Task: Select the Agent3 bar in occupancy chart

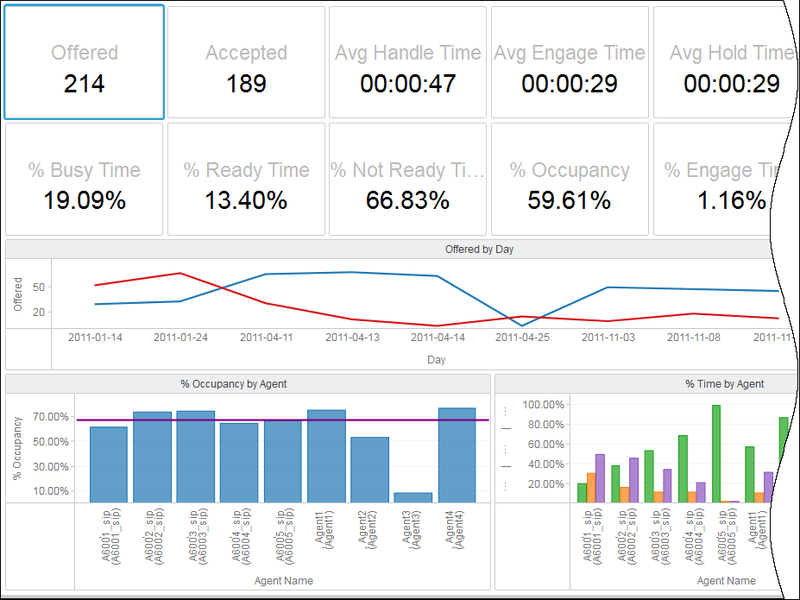Action: coord(413,497)
